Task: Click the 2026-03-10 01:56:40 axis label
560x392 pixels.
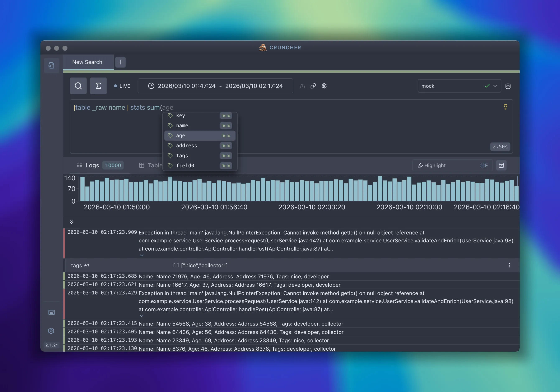Action: (214, 207)
